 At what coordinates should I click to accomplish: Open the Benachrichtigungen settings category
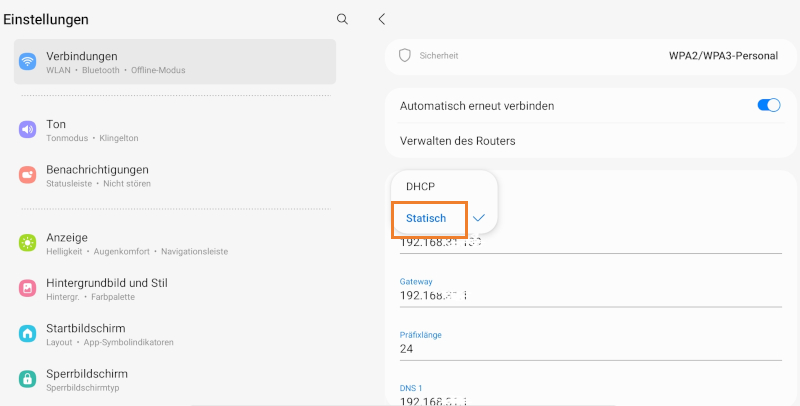coord(175,175)
